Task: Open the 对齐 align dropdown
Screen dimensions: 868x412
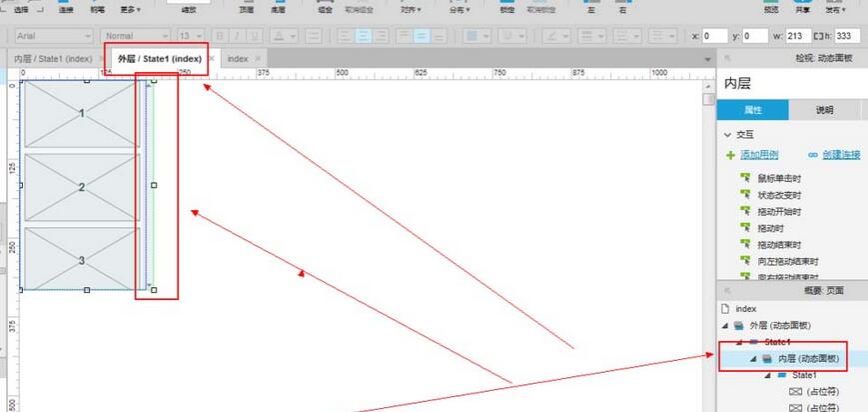Action: point(411,9)
